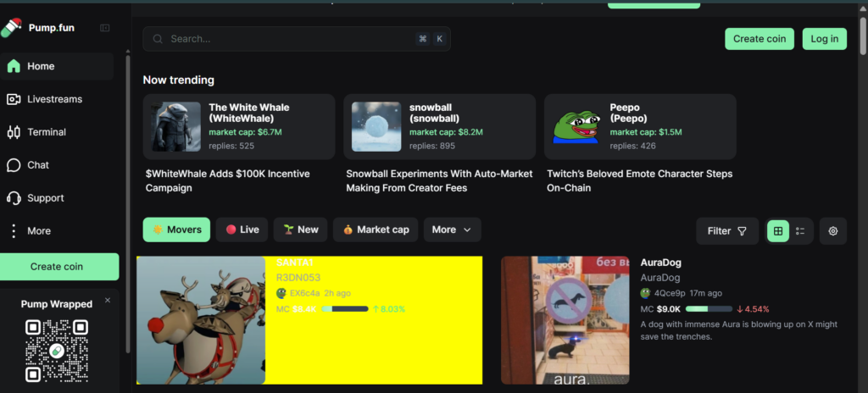Viewport: 868px width, 393px height.
Task: Click the Terminal candlestick icon
Action: [x=14, y=132]
